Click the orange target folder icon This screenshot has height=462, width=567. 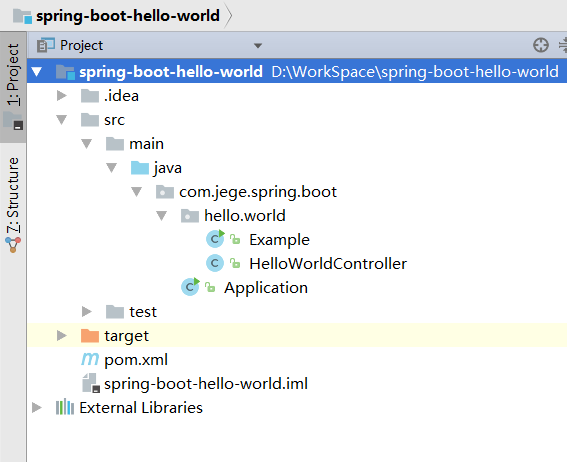[90, 335]
